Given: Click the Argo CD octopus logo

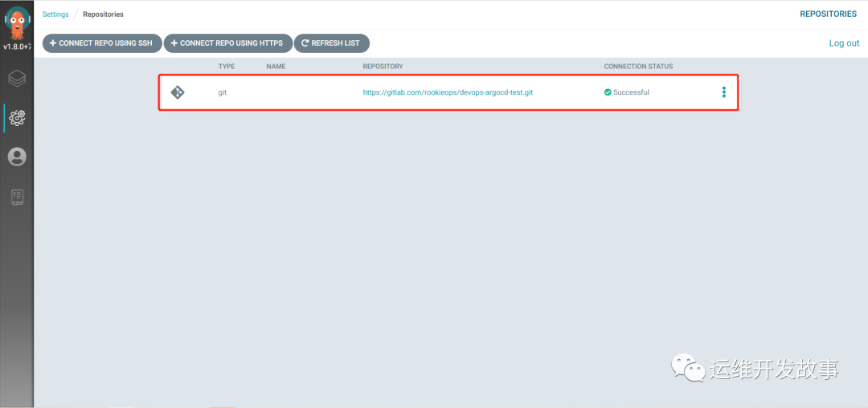Looking at the screenshot, I should point(17,22).
